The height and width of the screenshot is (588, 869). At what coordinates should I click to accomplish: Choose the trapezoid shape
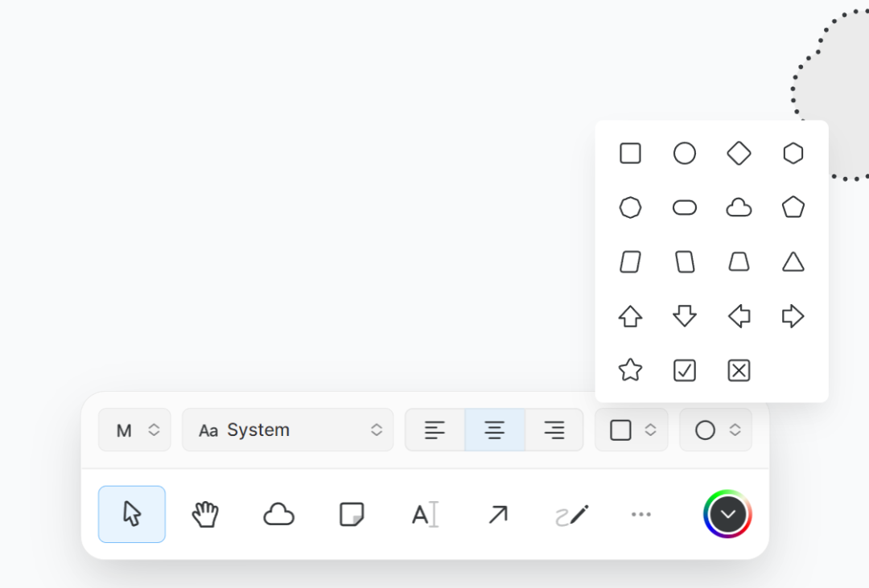(739, 262)
